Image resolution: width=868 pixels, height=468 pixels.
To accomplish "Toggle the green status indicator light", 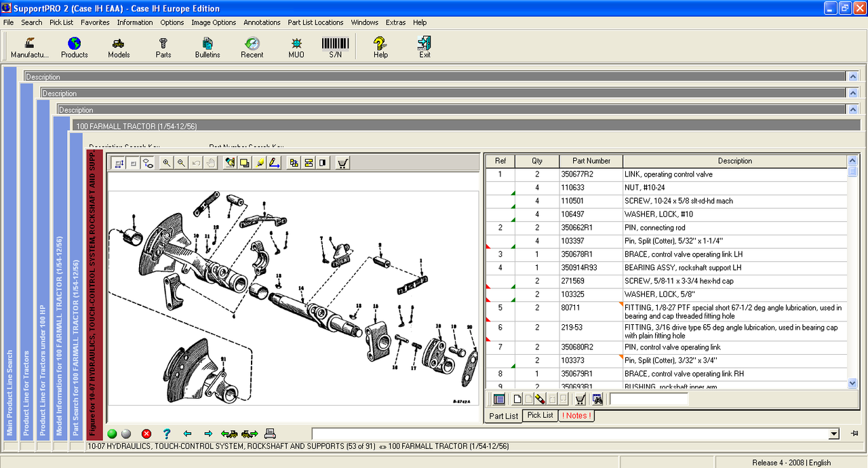I will [x=113, y=433].
